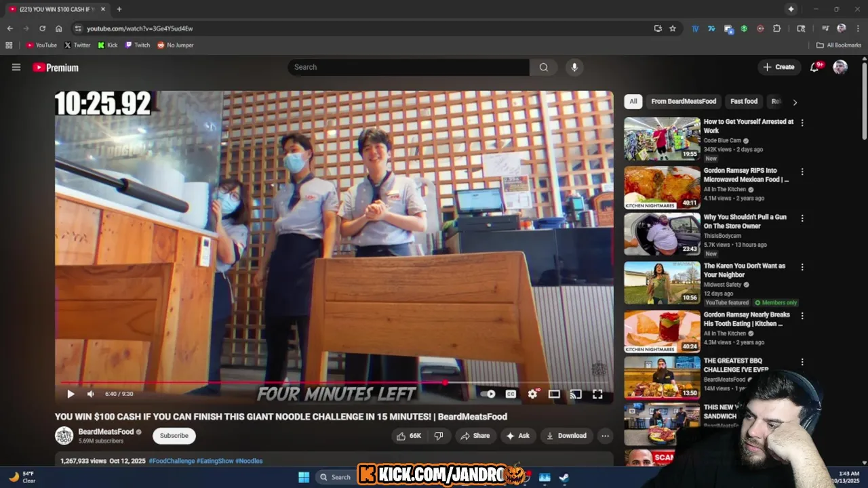The height and width of the screenshot is (488, 868).
Task: Focus the YouTube search field
Action: click(x=408, y=67)
